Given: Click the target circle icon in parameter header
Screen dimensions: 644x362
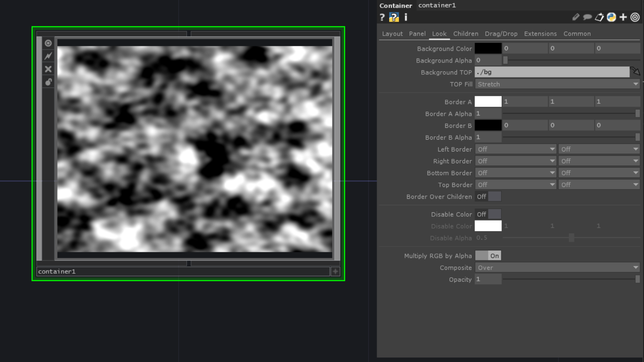Looking at the screenshot, I should [x=635, y=17].
